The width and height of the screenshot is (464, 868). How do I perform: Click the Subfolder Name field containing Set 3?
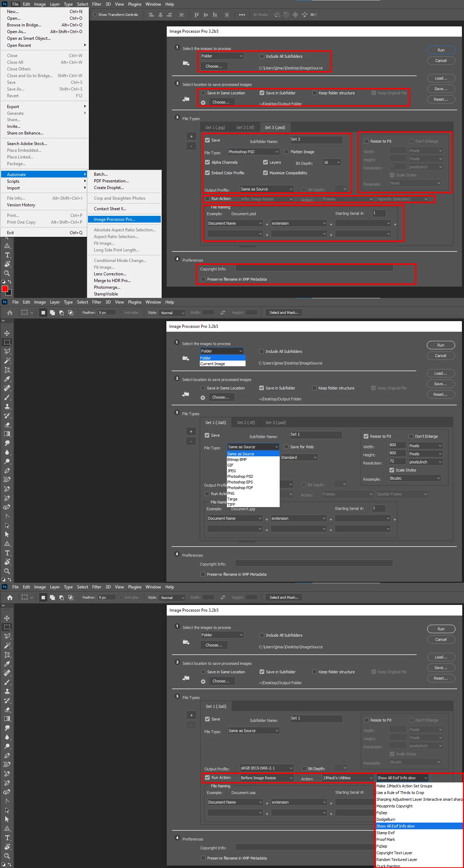pyautogui.click(x=316, y=140)
